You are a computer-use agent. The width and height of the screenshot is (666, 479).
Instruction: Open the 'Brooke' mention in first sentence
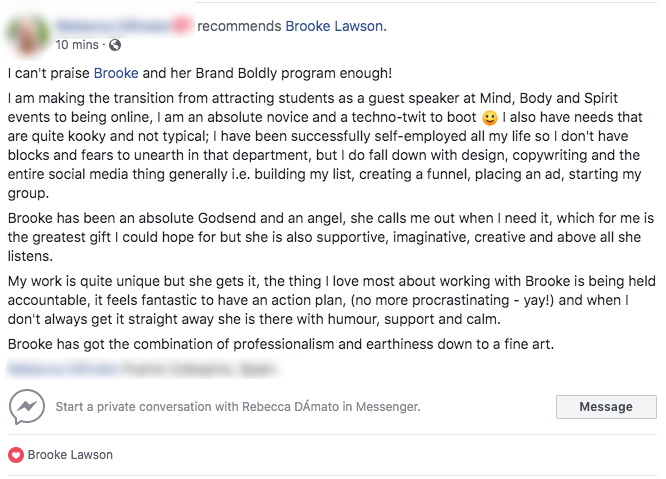tap(115, 73)
